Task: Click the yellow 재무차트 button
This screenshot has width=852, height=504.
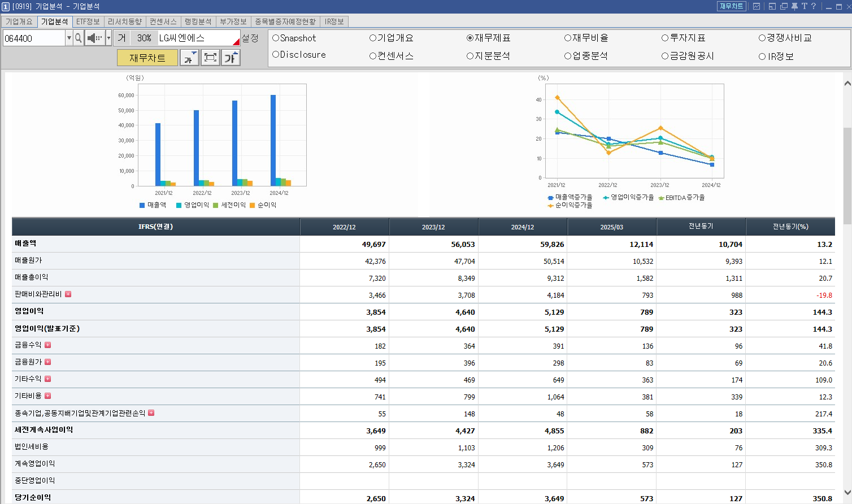Action: 147,58
